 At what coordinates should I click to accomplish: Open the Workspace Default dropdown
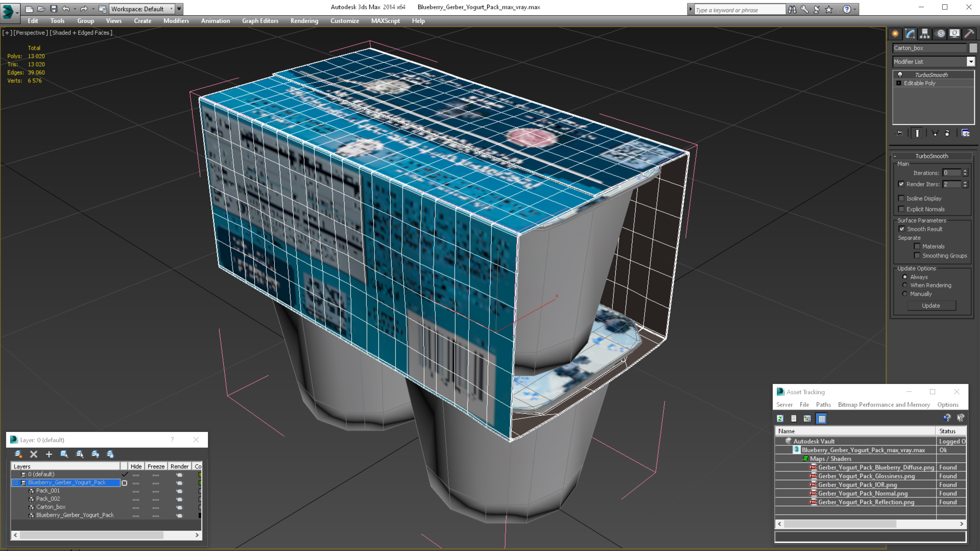(x=171, y=9)
